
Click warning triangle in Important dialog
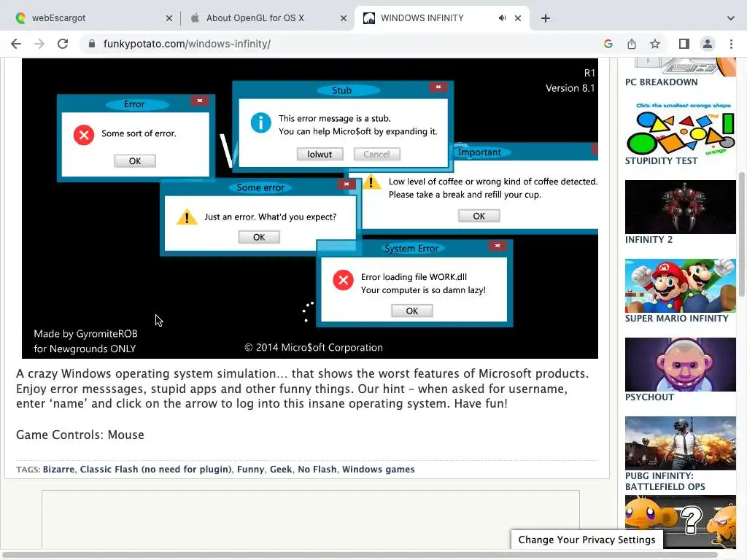(371, 182)
